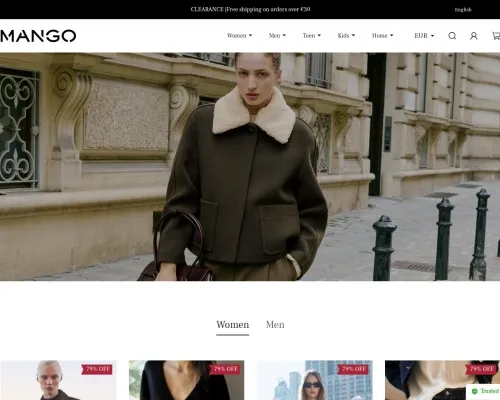500x400 pixels.
Task: Click the 79% OFF badge on third product
Action: [x=353, y=369]
